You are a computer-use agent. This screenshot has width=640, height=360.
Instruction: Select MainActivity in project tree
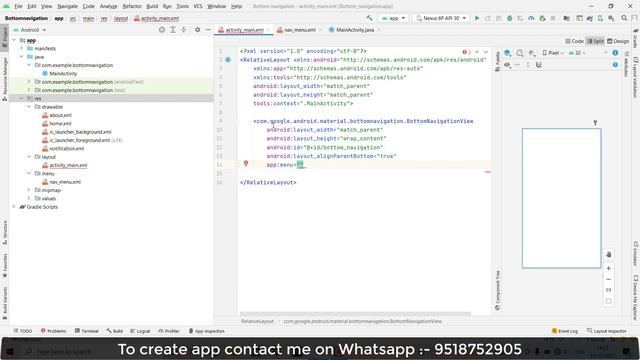point(63,73)
